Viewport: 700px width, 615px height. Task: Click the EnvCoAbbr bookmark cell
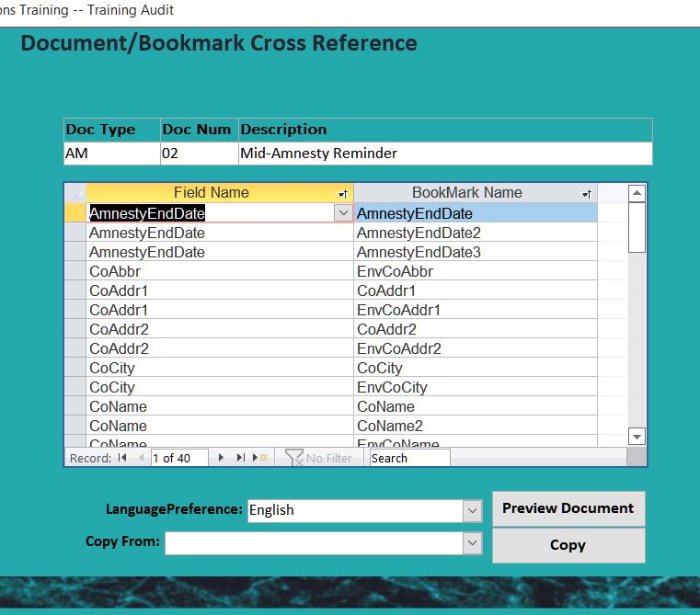coord(476,271)
